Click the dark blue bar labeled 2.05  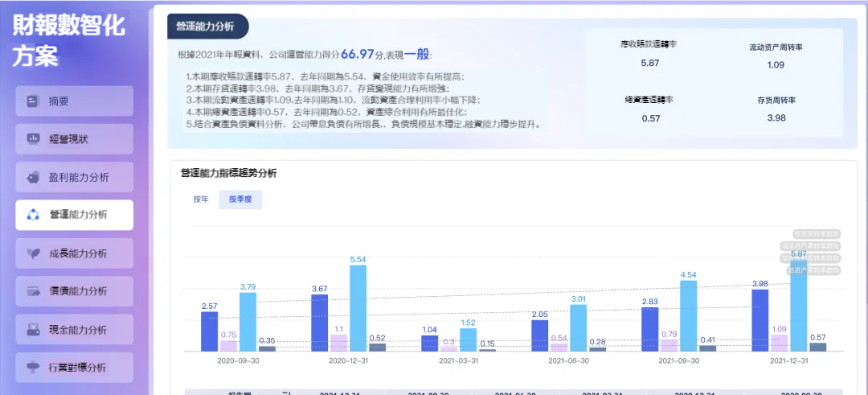click(x=540, y=335)
